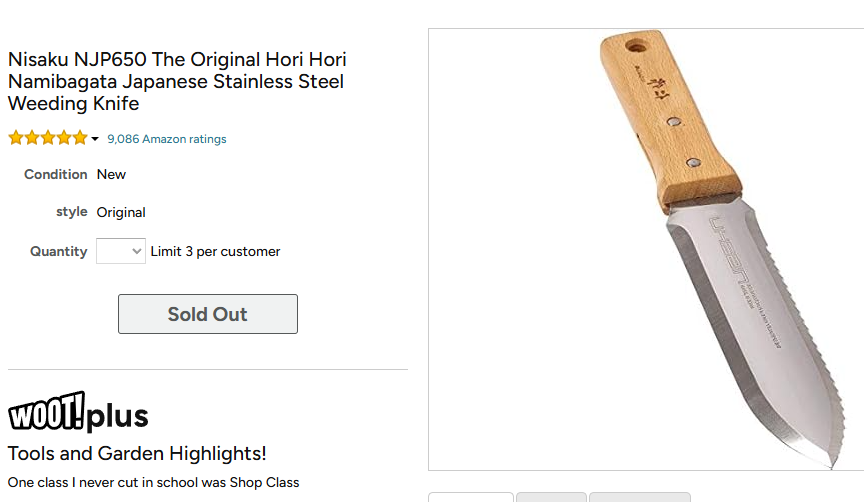864x502 pixels.
Task: Select the second image thumbnail tab below photo
Action: pos(551,497)
